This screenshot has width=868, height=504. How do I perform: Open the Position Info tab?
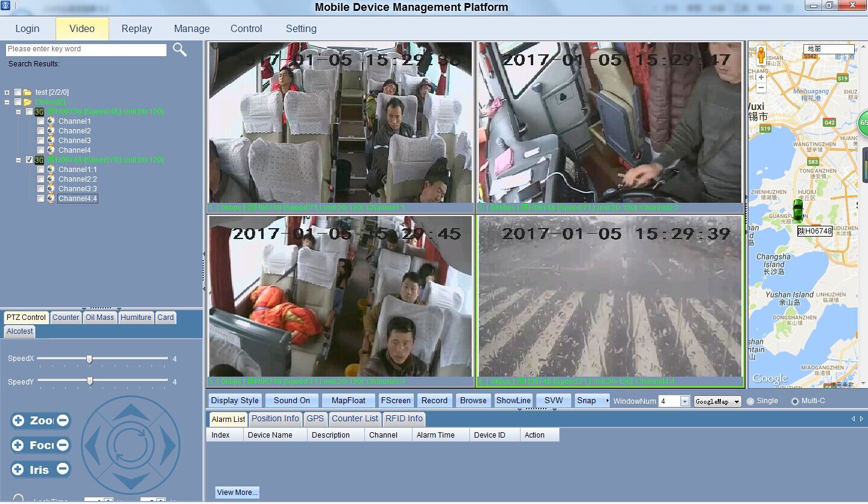pos(275,419)
